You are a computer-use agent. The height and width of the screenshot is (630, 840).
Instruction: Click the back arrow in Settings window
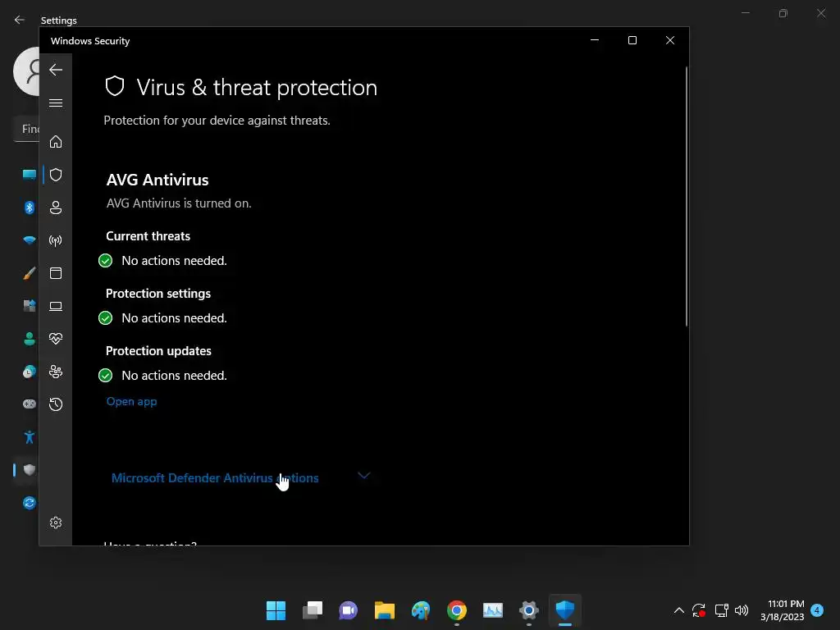pyautogui.click(x=20, y=20)
